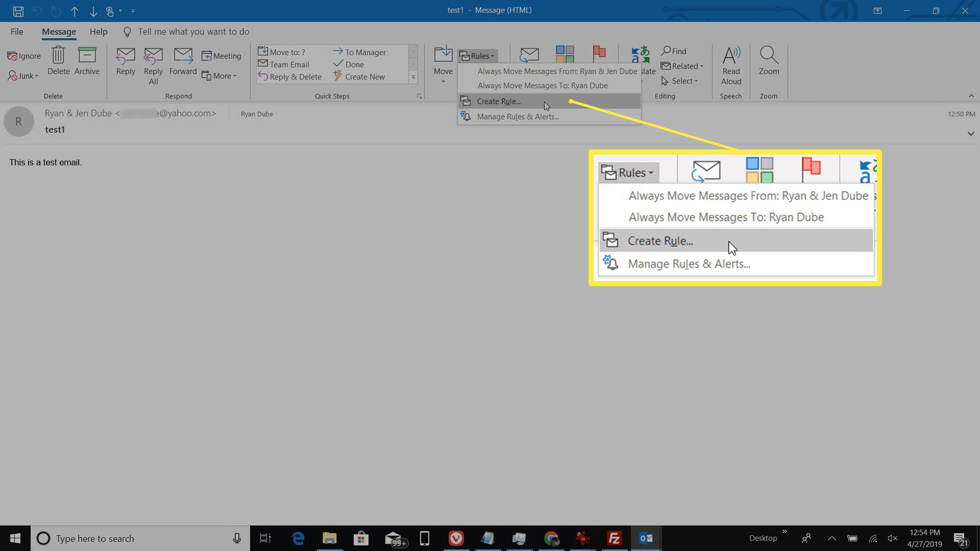Choose Always Move Messages To: Ryan Dube

549,85
